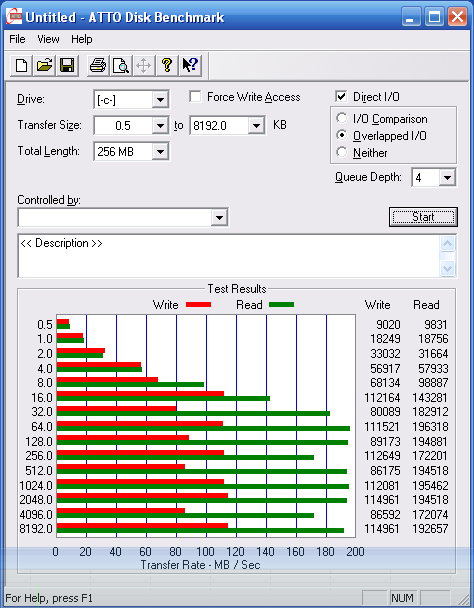
Task: Select I/O Comparison radio button
Action: 342,118
